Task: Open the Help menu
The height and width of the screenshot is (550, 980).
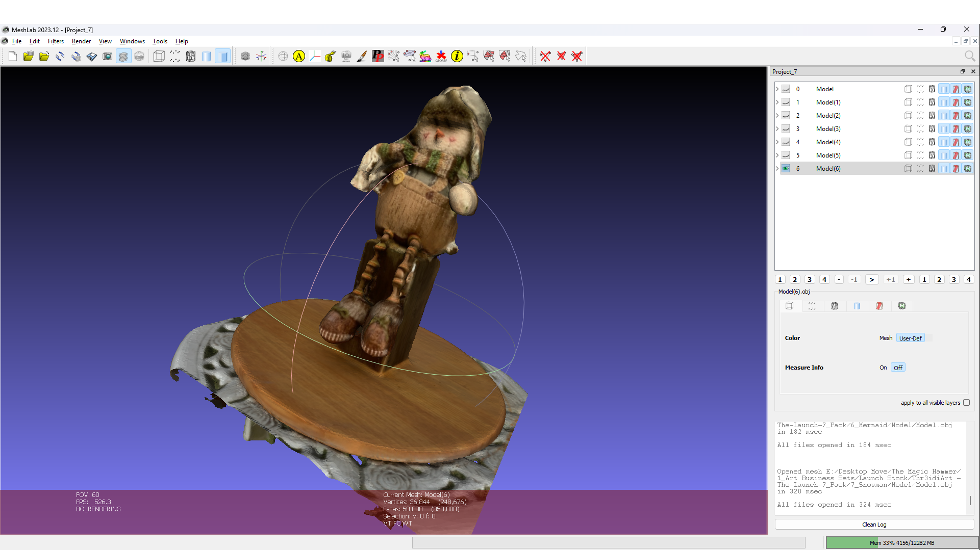Action: click(x=182, y=41)
